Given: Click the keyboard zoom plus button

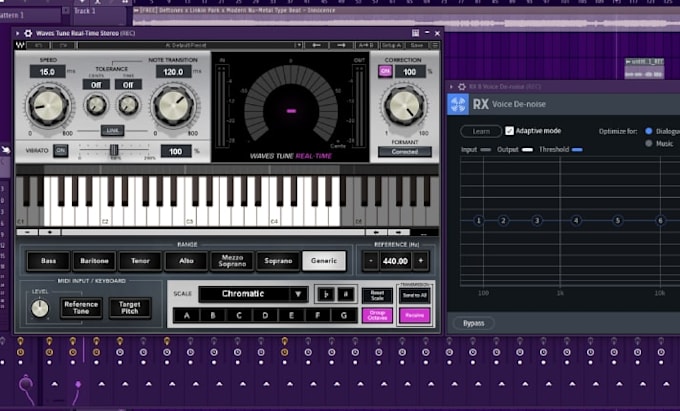Looking at the screenshot, I should coord(49,232).
